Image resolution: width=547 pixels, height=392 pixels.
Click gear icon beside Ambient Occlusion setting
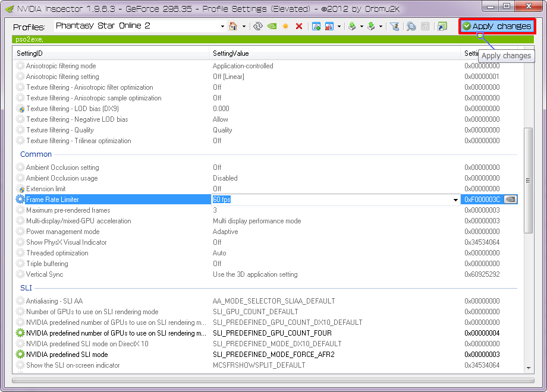20,167
